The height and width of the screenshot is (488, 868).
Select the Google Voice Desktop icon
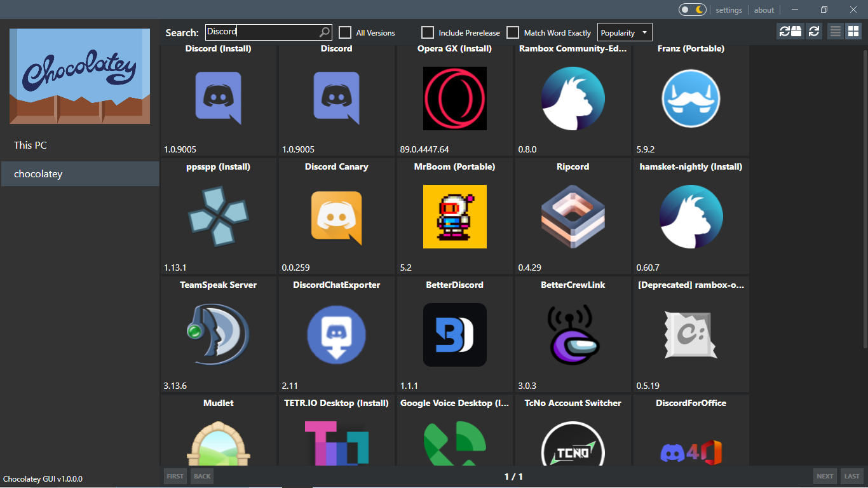click(455, 442)
